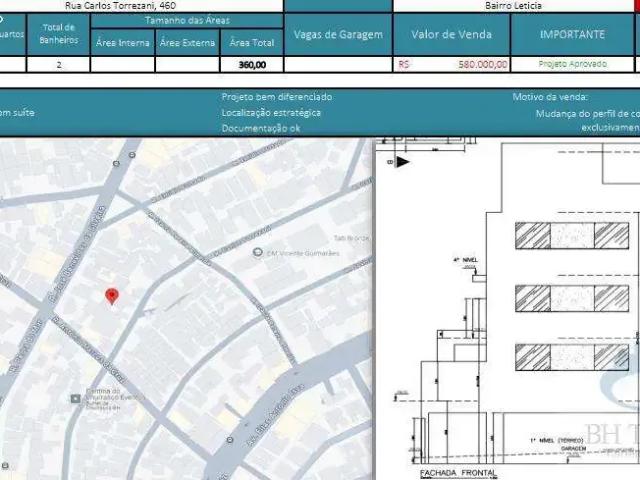The image size is (640, 480).
Task: Click the 'Tamanho das Áreas' header
Action: [187, 20]
